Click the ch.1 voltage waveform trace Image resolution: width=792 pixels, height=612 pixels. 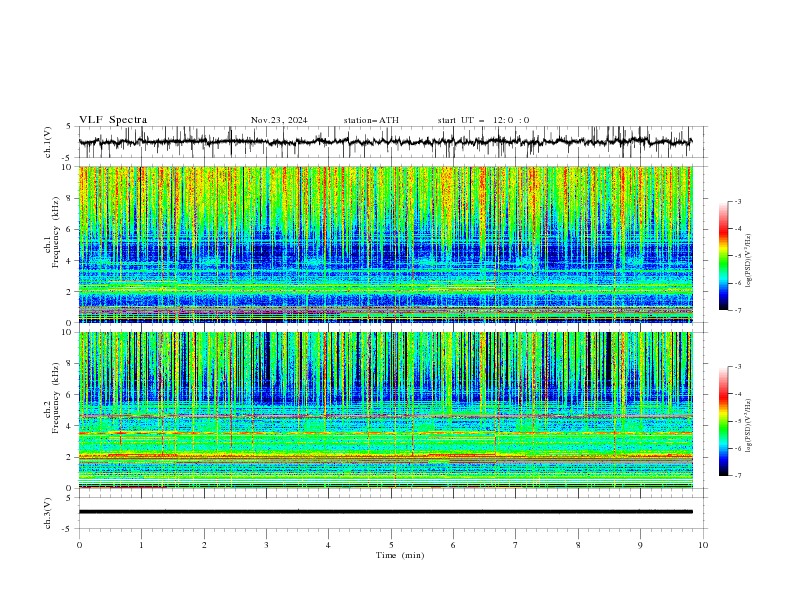[x=385, y=142]
